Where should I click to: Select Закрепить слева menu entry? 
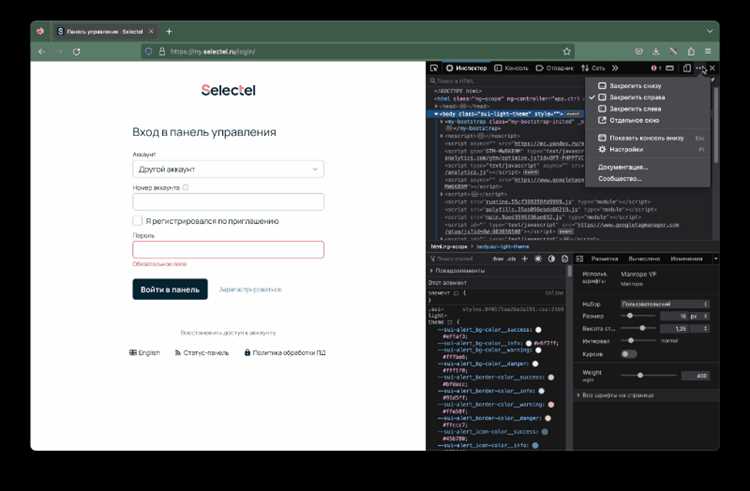[x=648, y=109]
